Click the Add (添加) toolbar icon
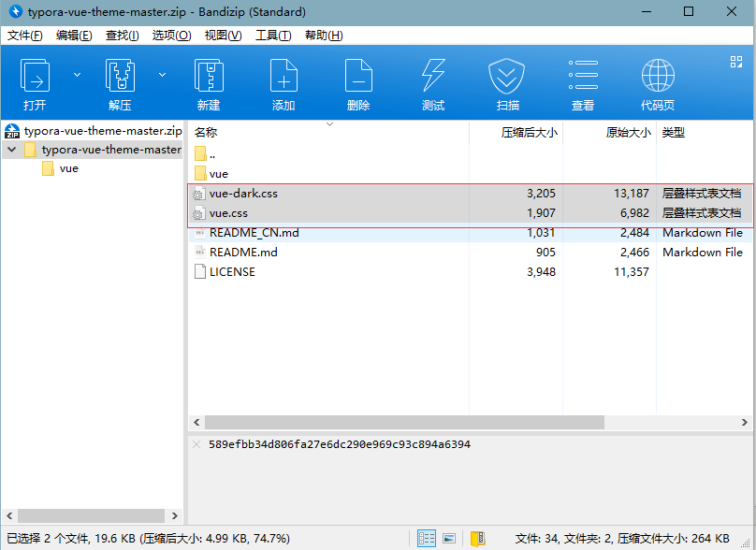The image size is (756, 550). tap(283, 76)
